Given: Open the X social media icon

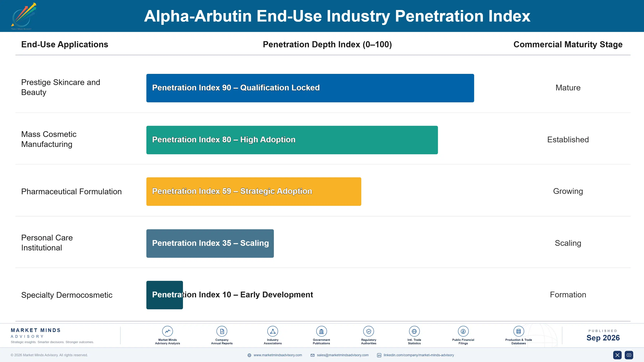Looking at the screenshot, I should point(617,355).
